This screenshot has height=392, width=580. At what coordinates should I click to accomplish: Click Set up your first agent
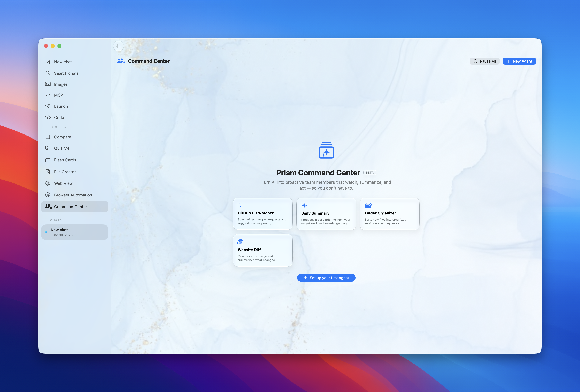coord(326,278)
